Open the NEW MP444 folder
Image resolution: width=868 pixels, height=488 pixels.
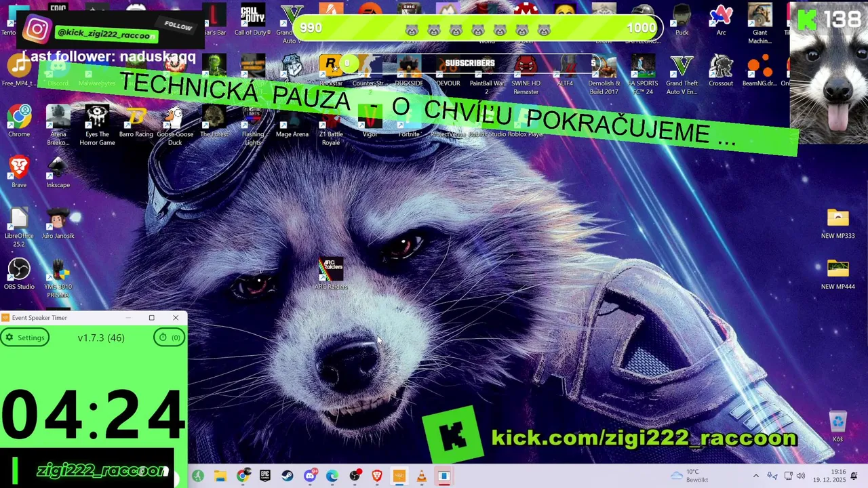[838, 273]
